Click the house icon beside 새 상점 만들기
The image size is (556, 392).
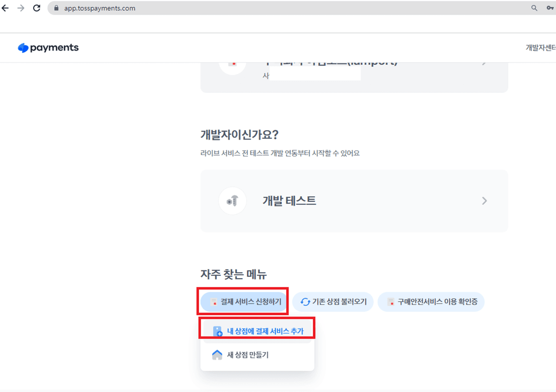pyautogui.click(x=217, y=355)
